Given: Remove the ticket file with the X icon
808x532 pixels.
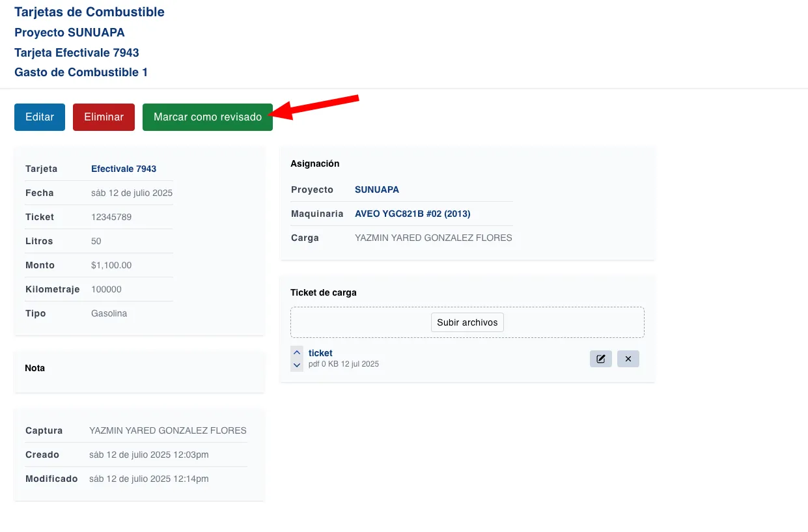Looking at the screenshot, I should (x=628, y=359).
